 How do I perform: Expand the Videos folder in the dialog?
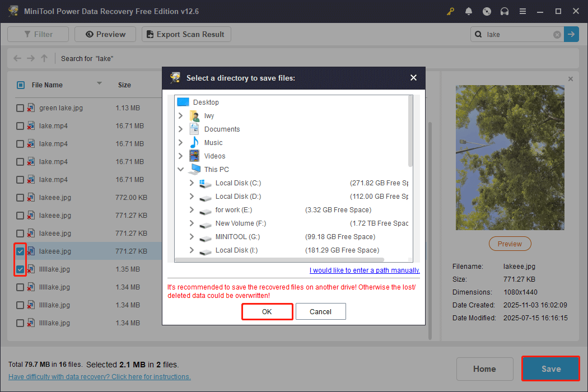pyautogui.click(x=181, y=156)
